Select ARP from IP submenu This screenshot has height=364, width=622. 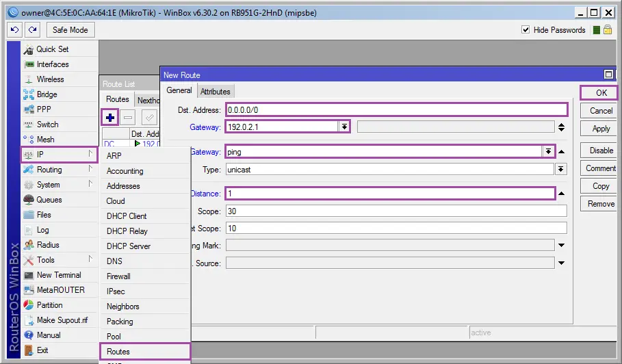pyautogui.click(x=145, y=156)
